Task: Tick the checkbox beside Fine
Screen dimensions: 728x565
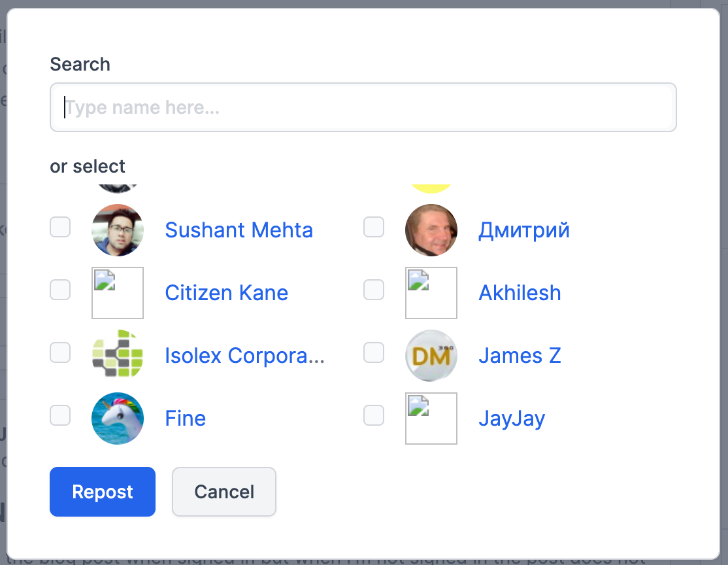Action: tap(60, 415)
